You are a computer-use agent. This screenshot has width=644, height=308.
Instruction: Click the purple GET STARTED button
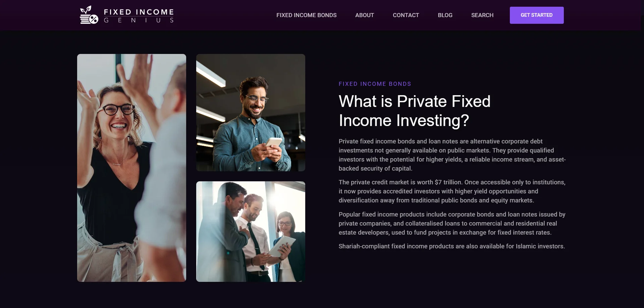pyautogui.click(x=537, y=15)
